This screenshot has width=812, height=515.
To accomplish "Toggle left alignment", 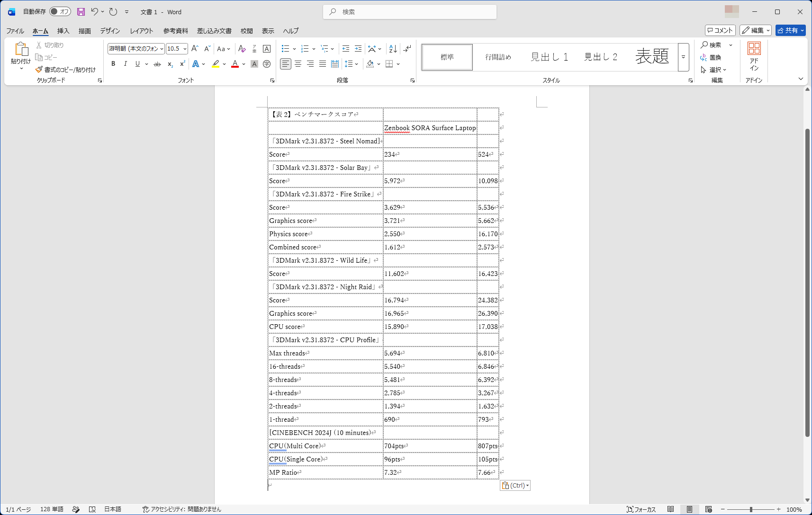I will tap(286, 64).
